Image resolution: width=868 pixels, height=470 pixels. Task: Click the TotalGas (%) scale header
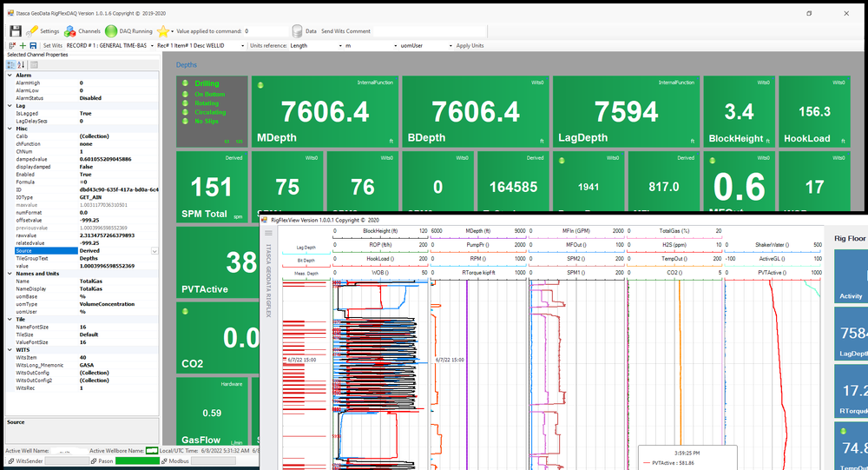(x=674, y=230)
